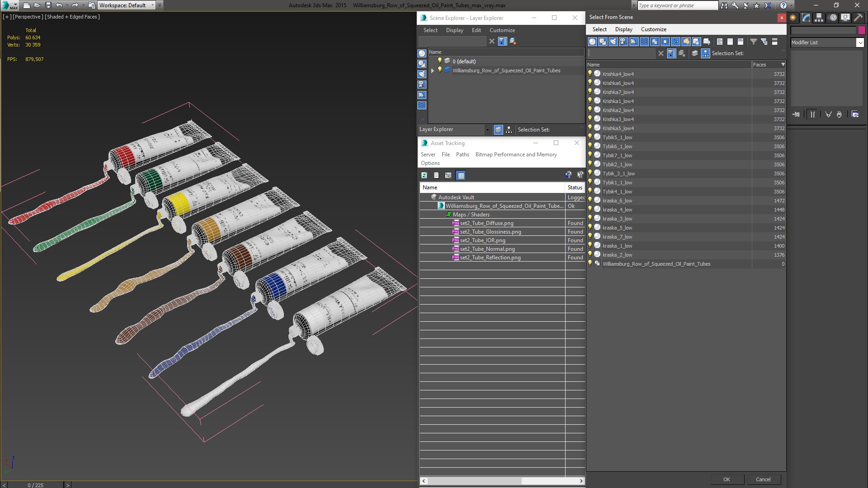Click the magenta object color swatch

click(862, 30)
